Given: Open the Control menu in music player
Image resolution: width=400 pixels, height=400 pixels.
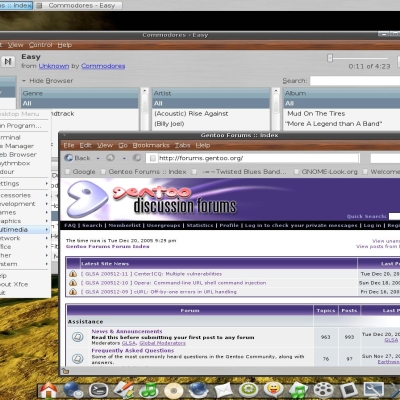Looking at the screenshot, I should 41,45.
